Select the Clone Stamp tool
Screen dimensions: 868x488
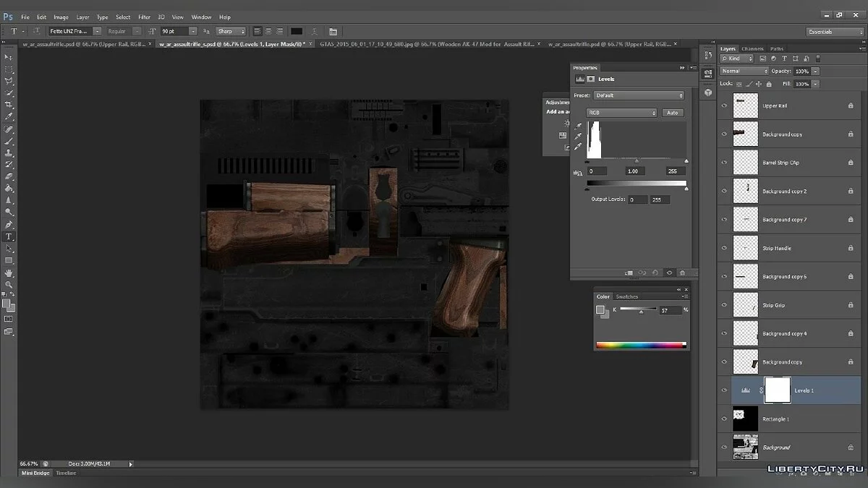click(9, 153)
